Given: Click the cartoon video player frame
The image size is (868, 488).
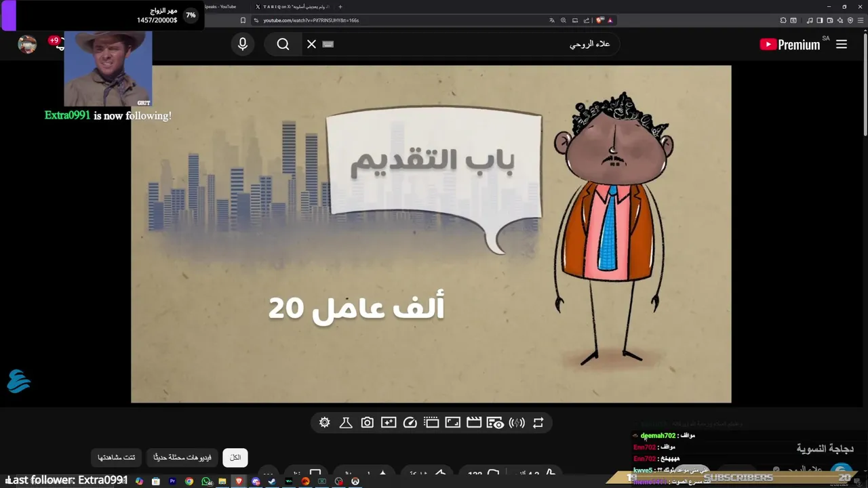Looking at the screenshot, I should [431, 234].
